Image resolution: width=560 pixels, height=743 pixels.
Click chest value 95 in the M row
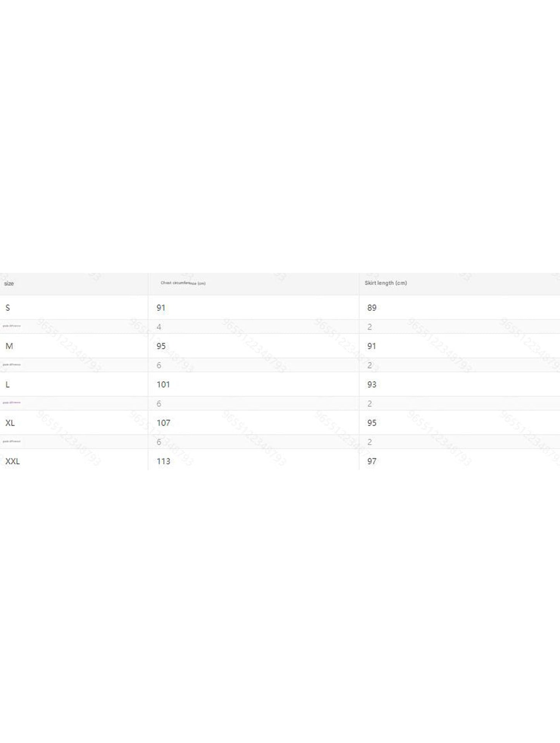(161, 346)
